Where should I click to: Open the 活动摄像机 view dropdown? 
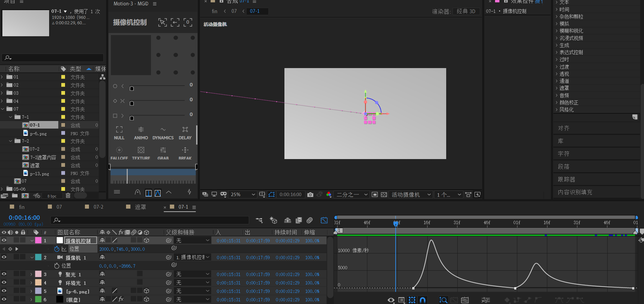point(411,194)
